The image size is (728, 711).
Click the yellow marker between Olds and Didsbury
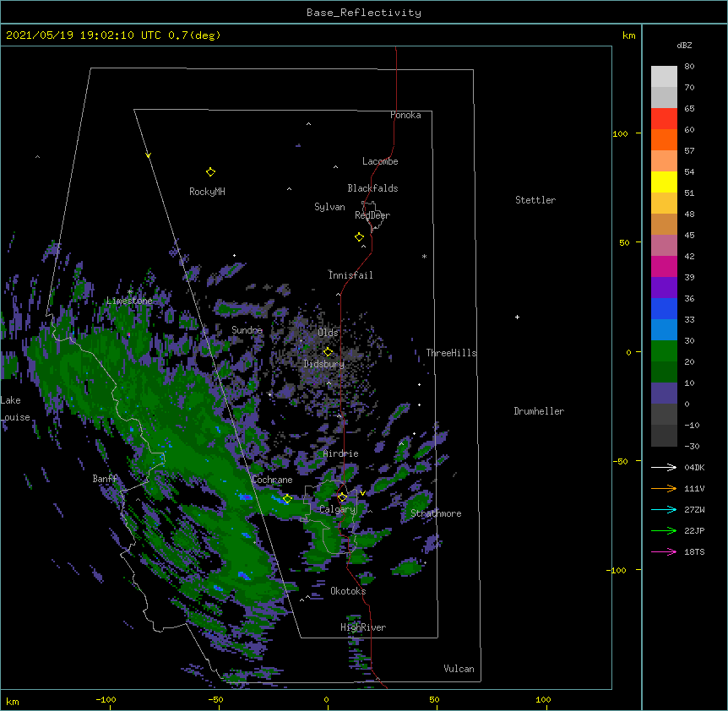(x=328, y=352)
